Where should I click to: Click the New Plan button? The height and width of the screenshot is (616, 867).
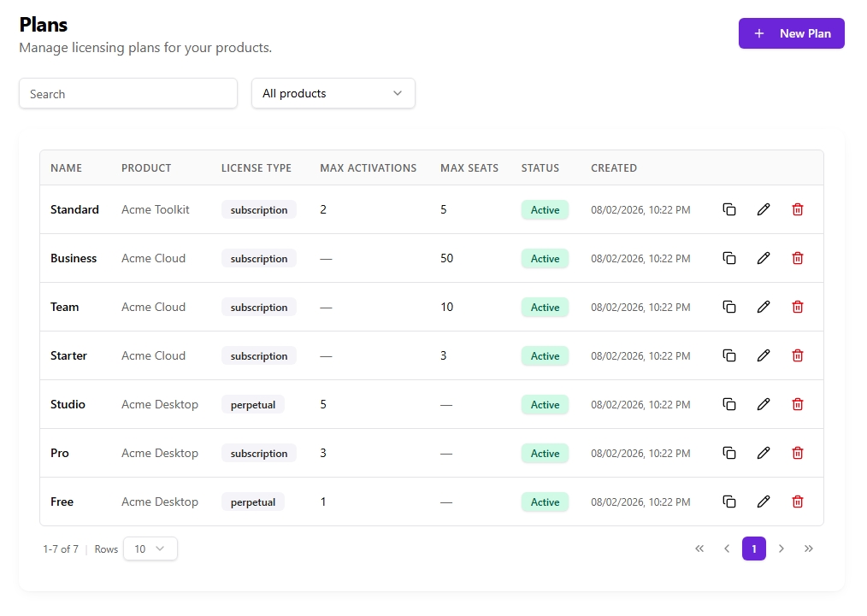(791, 33)
